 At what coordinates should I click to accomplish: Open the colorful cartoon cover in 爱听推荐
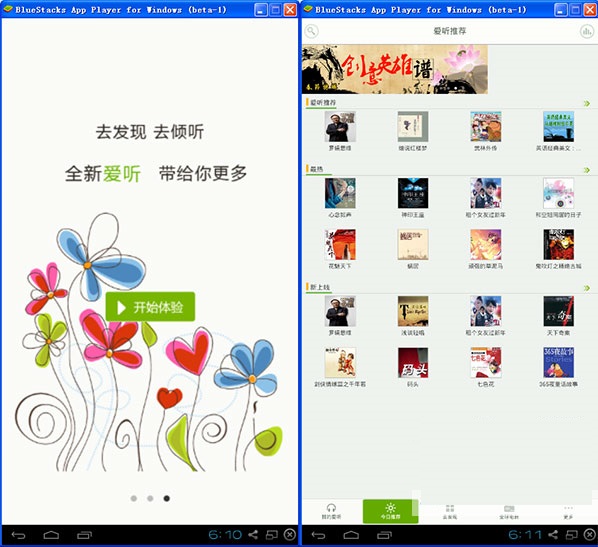click(x=485, y=127)
